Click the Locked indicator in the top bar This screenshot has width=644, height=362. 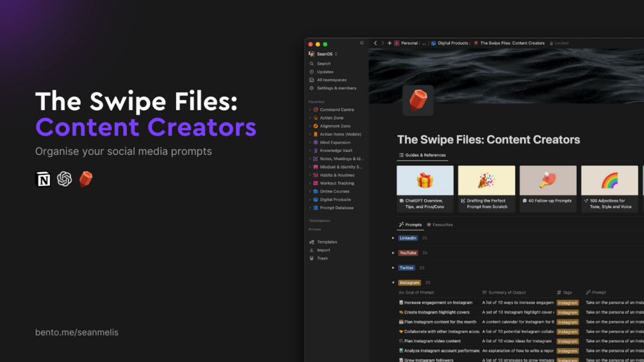coord(559,43)
